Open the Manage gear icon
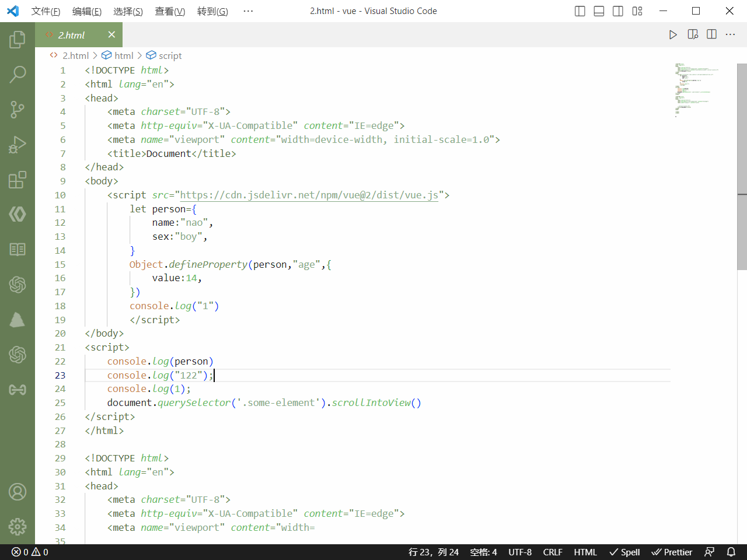This screenshot has width=747, height=560. coord(18,527)
